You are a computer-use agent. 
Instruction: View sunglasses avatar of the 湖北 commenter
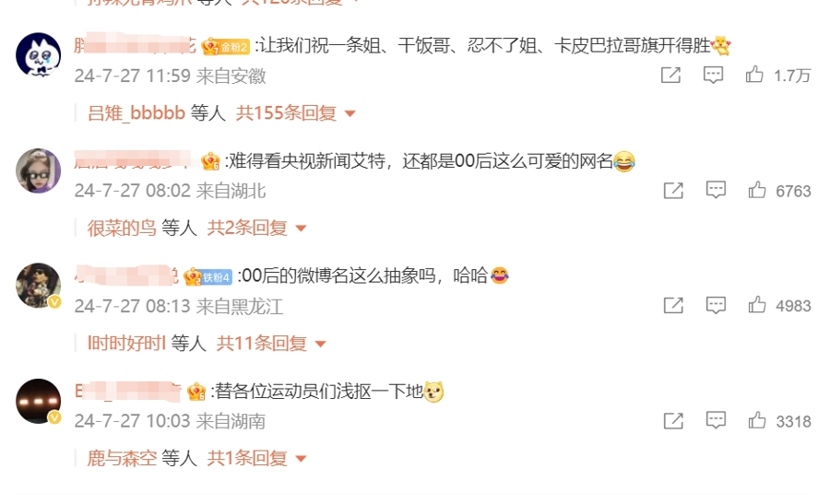pyautogui.click(x=38, y=170)
